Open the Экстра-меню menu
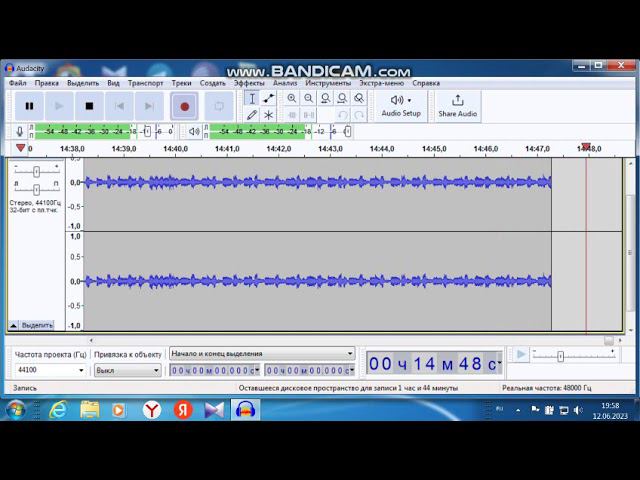The width and height of the screenshot is (640, 480). (x=381, y=83)
